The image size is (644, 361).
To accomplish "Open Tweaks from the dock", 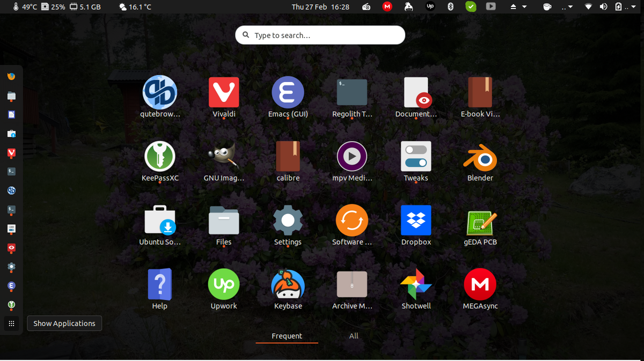I will (11, 229).
